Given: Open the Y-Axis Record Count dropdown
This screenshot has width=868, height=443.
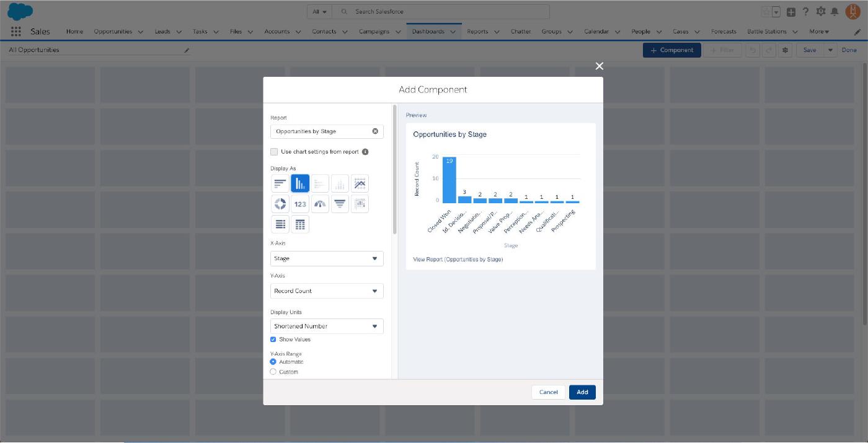Looking at the screenshot, I should [x=327, y=291].
